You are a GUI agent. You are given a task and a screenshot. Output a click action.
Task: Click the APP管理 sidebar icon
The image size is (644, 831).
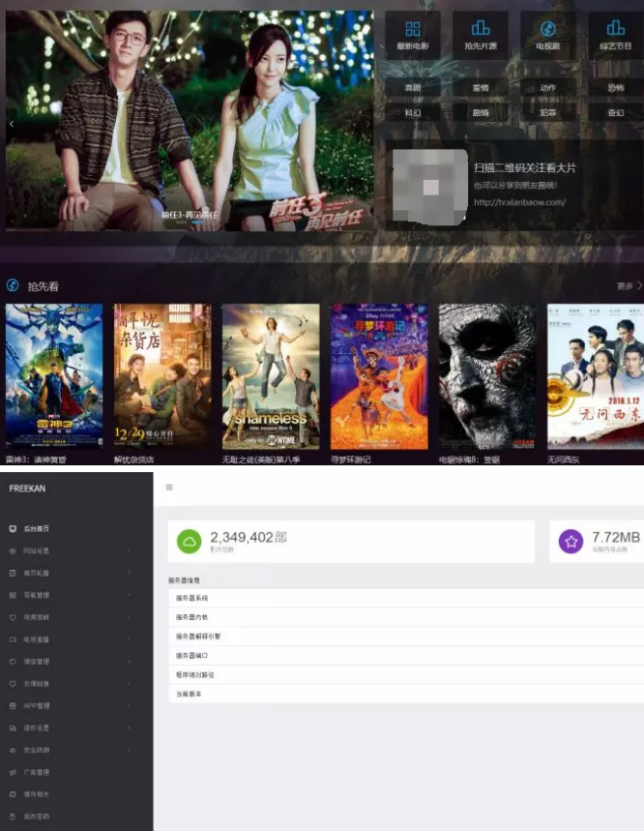[x=13, y=706]
